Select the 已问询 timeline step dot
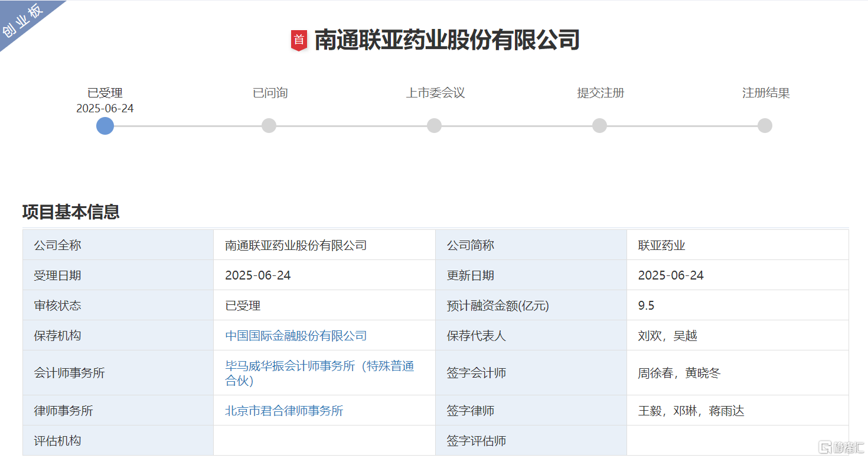This screenshot has width=868, height=458. [x=269, y=126]
